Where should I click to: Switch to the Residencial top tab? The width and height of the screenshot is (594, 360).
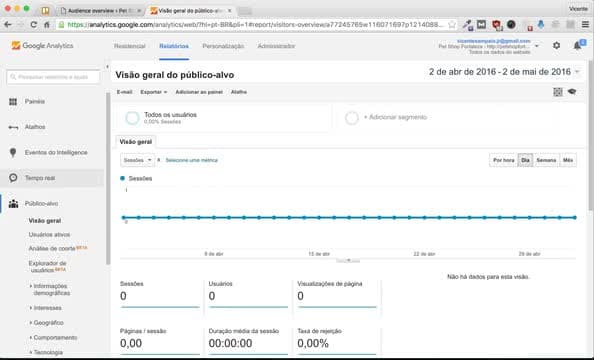click(130, 46)
